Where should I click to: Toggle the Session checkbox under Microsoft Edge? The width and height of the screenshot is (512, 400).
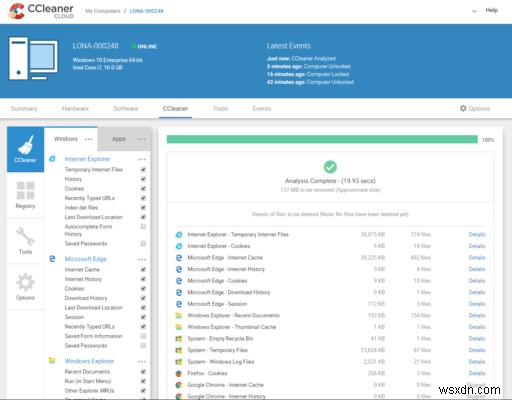tap(143, 317)
